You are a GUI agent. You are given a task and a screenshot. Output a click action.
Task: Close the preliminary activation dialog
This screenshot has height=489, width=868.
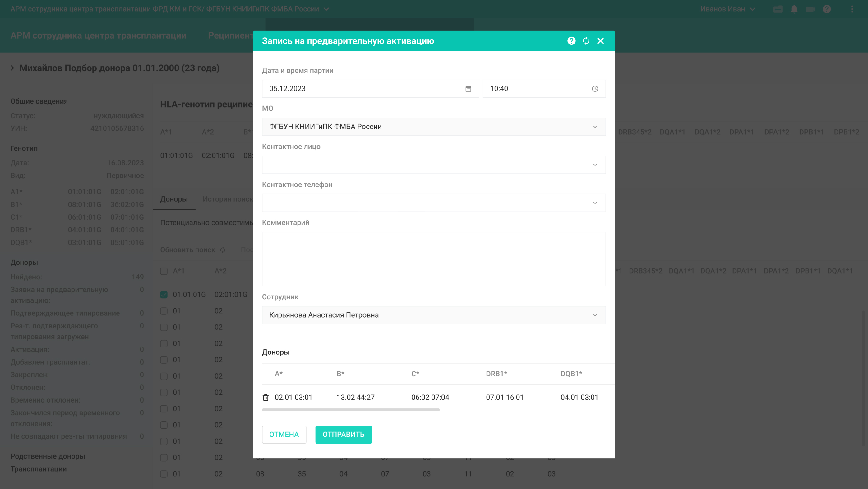tap(600, 41)
